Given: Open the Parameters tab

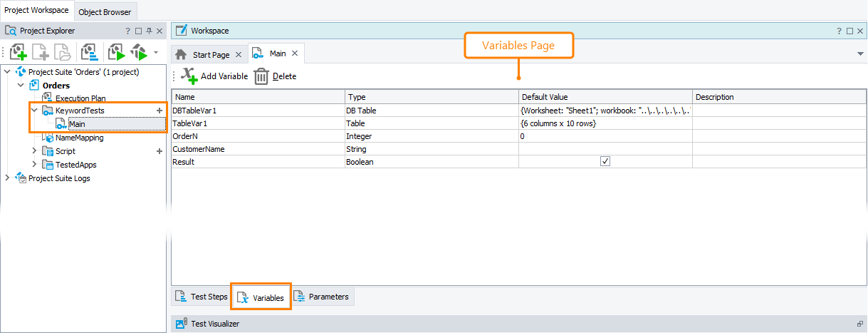Looking at the screenshot, I should click(322, 297).
